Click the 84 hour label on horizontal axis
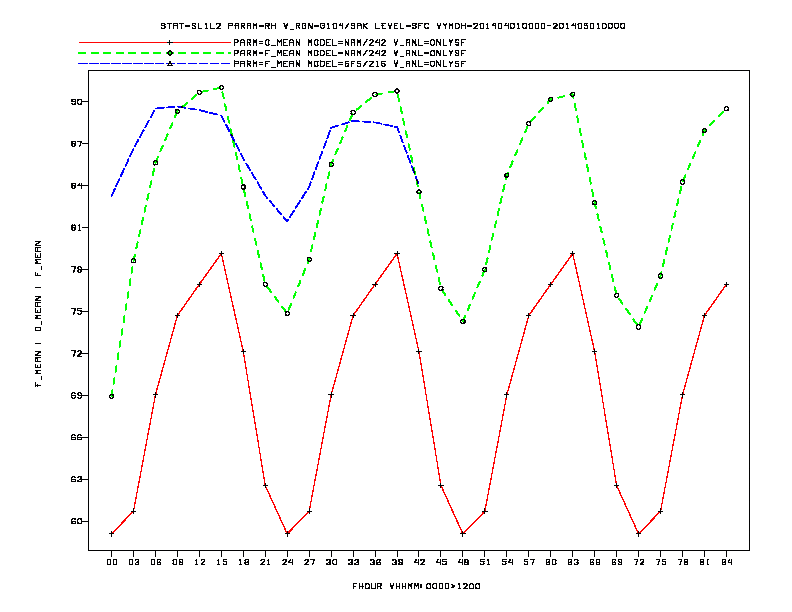The height and width of the screenshot is (612, 792). (726, 562)
